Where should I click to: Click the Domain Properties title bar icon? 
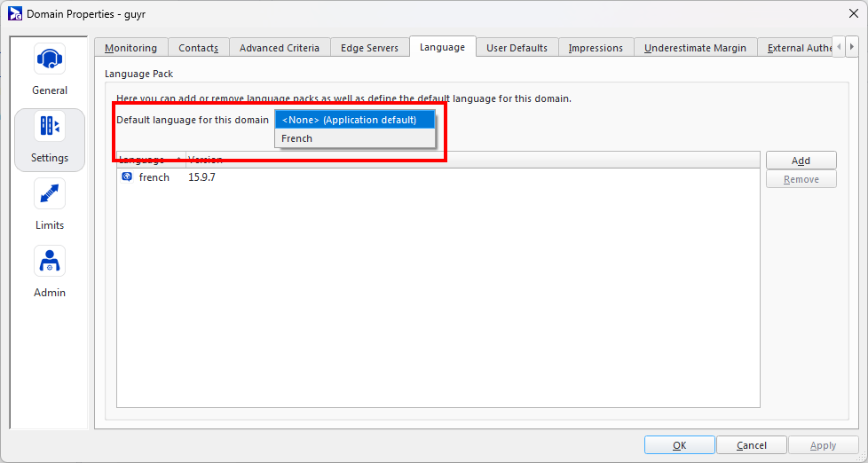(x=14, y=13)
